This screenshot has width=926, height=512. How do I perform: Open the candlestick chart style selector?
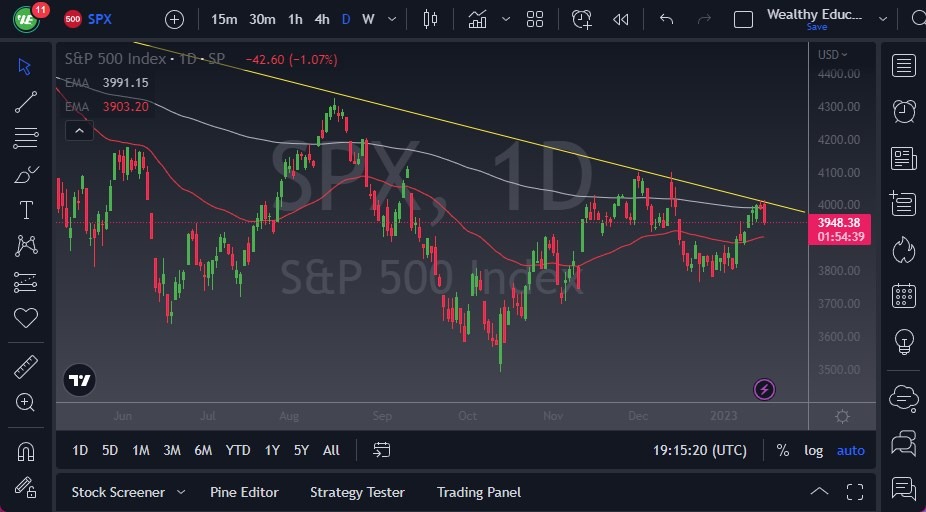(431, 19)
